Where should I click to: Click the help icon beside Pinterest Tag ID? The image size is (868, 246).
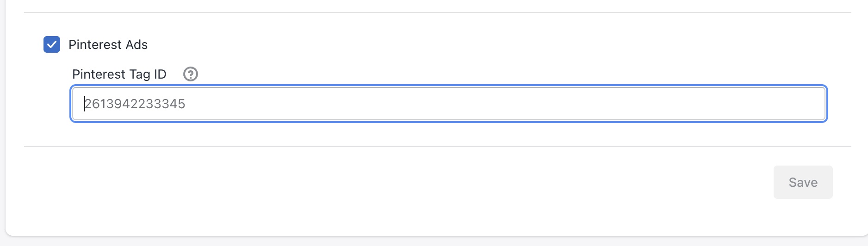pos(191,74)
